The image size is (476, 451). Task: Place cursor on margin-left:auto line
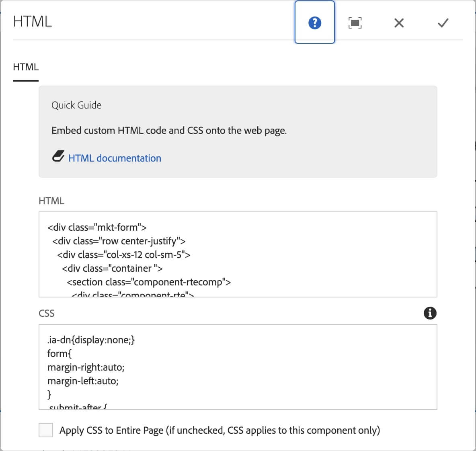[83, 381]
